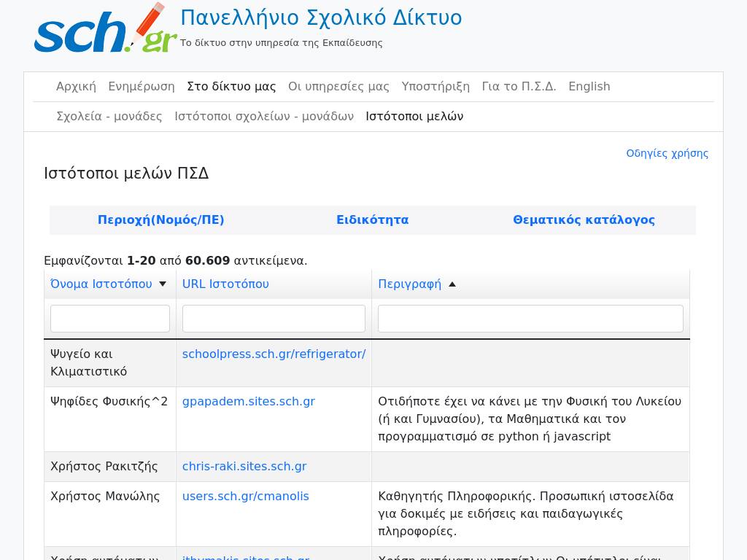Open gpapadem.sites.sch.gr link
Viewport: 747px width, 560px height.
(249, 402)
